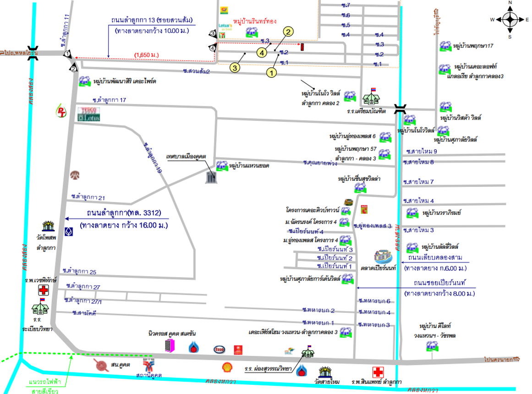Select yellow circle marker number 1
The width and height of the screenshot is (532, 394).
271,72
